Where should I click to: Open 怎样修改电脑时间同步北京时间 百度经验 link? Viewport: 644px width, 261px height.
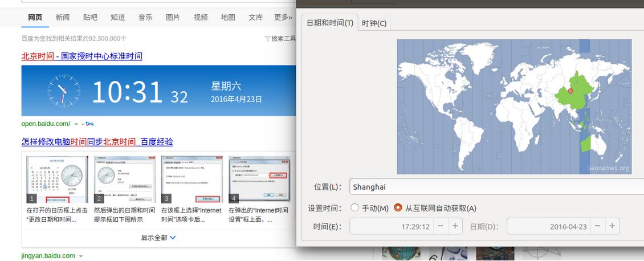(97, 142)
